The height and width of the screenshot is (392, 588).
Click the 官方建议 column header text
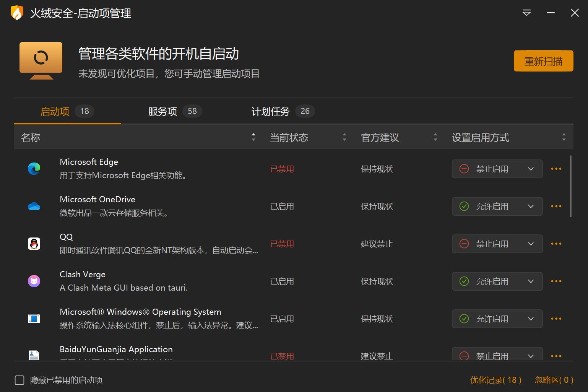[x=380, y=137]
